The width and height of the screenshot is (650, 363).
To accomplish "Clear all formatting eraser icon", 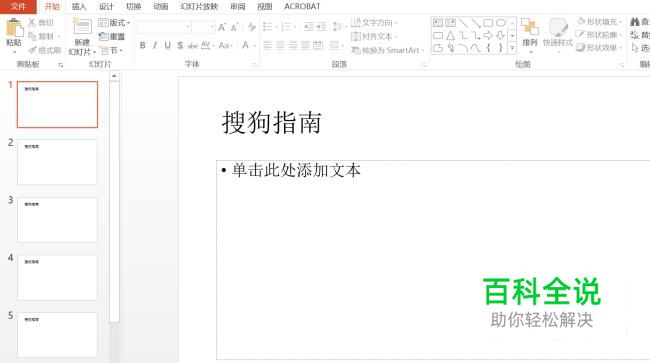I will pos(252,27).
